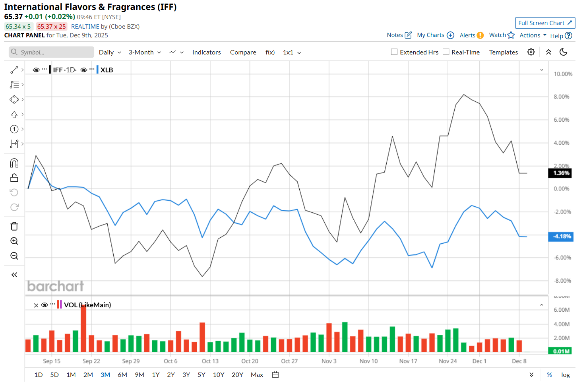Switch to the Max time range

point(257,375)
